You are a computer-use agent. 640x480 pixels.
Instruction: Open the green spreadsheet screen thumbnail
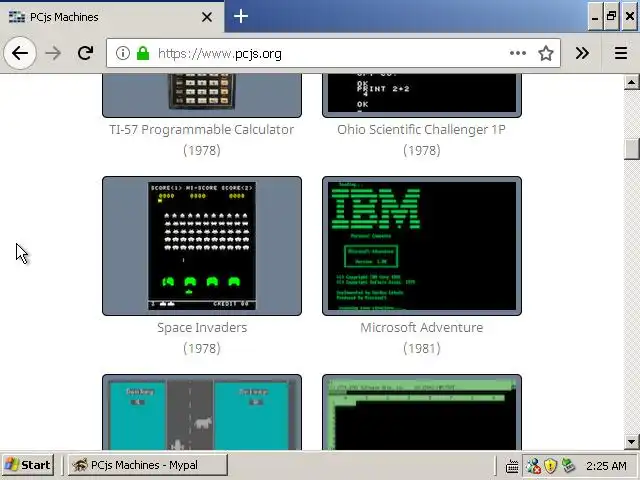422,412
